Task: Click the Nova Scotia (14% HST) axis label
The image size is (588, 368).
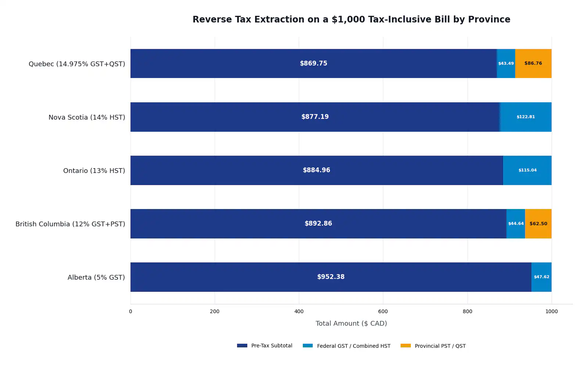Action: [x=87, y=117]
